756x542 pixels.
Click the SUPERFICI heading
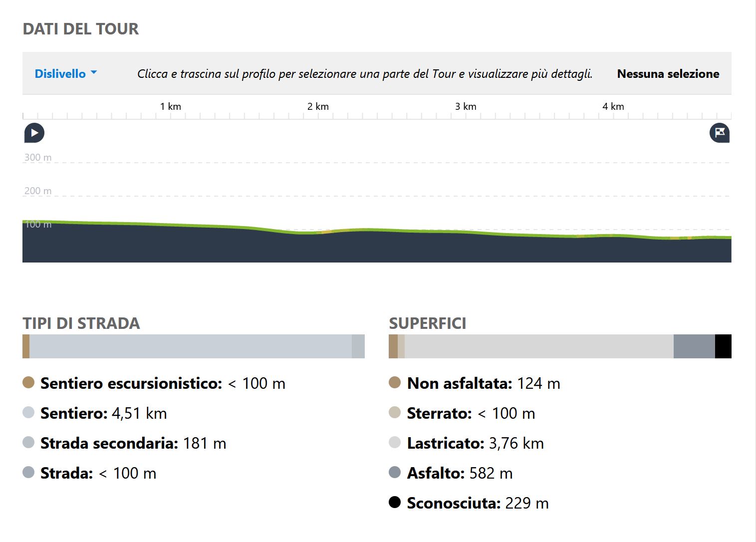(x=428, y=323)
